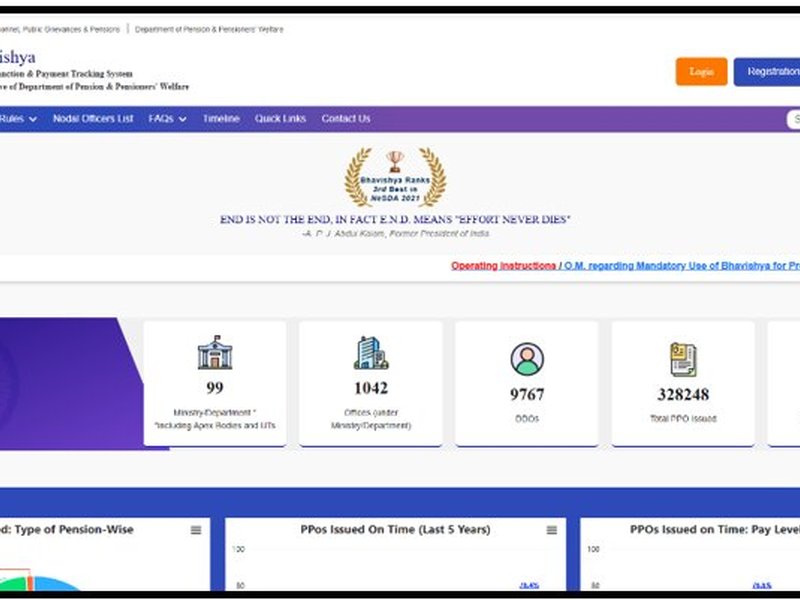Select the 1042 offices count
Image resolution: width=800 pixels, height=600 pixels.
[371, 388]
